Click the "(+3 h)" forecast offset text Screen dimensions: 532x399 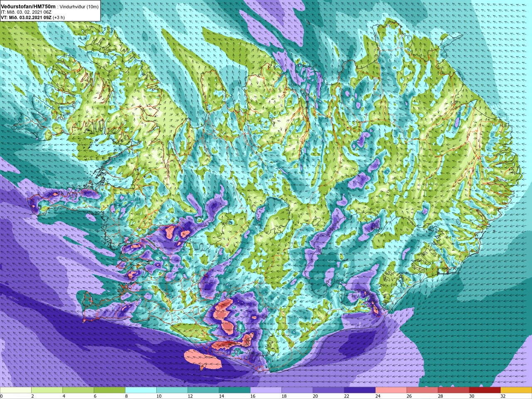(59, 17)
